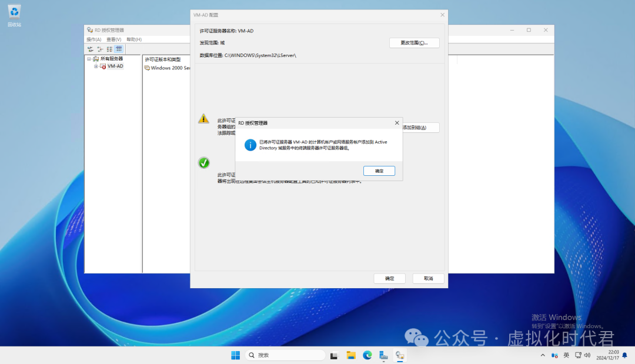Open the Recycle Bin desktop icon
635x364 pixels.
click(x=14, y=16)
